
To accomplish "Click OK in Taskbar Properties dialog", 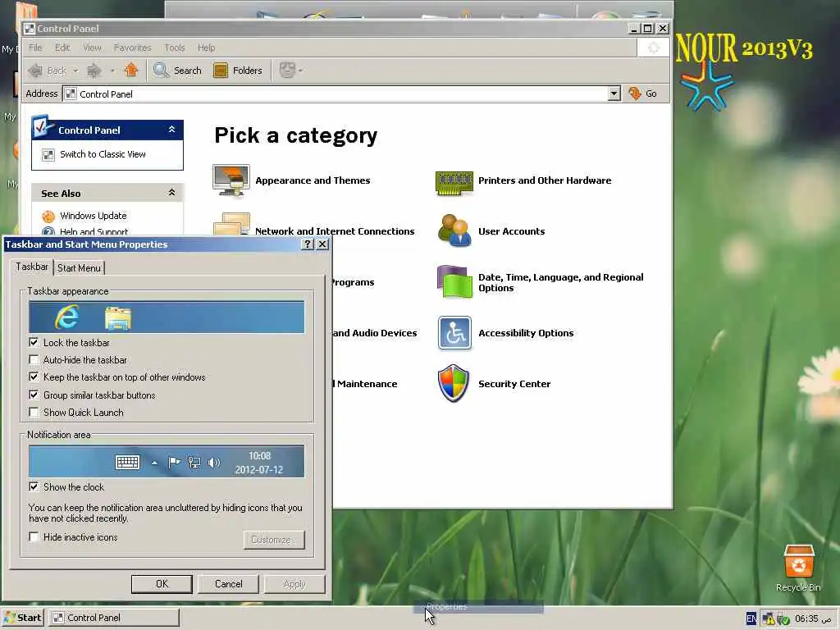I will tap(162, 584).
